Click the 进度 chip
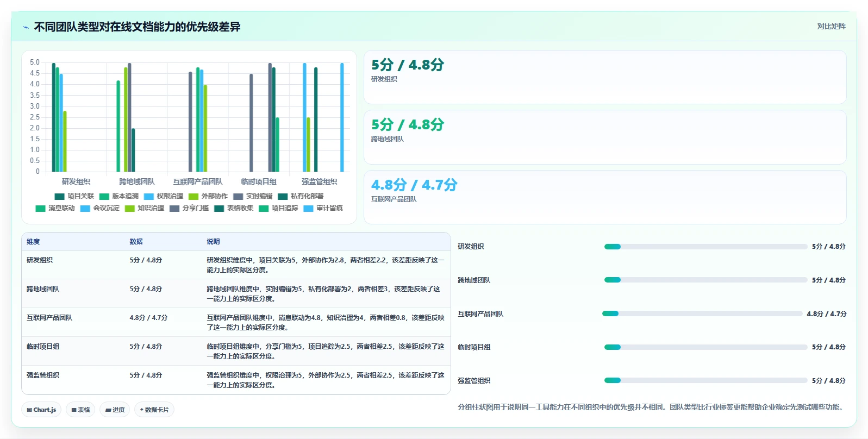This screenshot has width=868, height=439. (115, 410)
